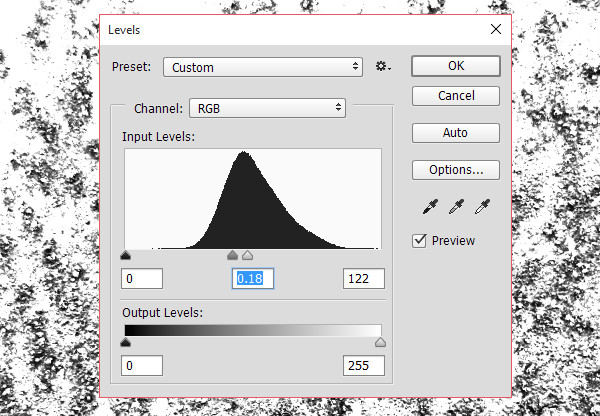
Task: Click the input shadows black slider
Action: [125, 255]
